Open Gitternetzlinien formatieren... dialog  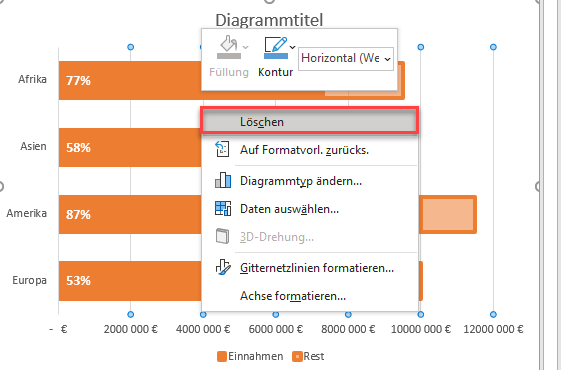click(309, 268)
